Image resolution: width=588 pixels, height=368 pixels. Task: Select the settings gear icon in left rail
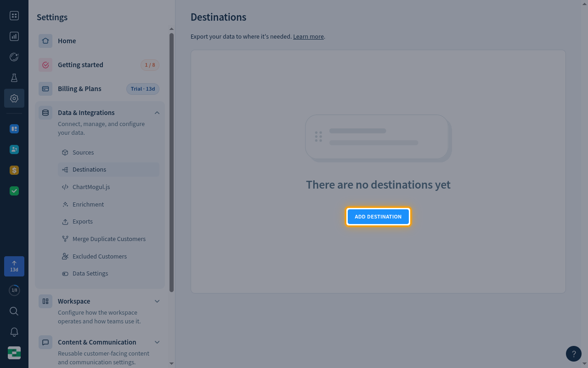coord(14,98)
